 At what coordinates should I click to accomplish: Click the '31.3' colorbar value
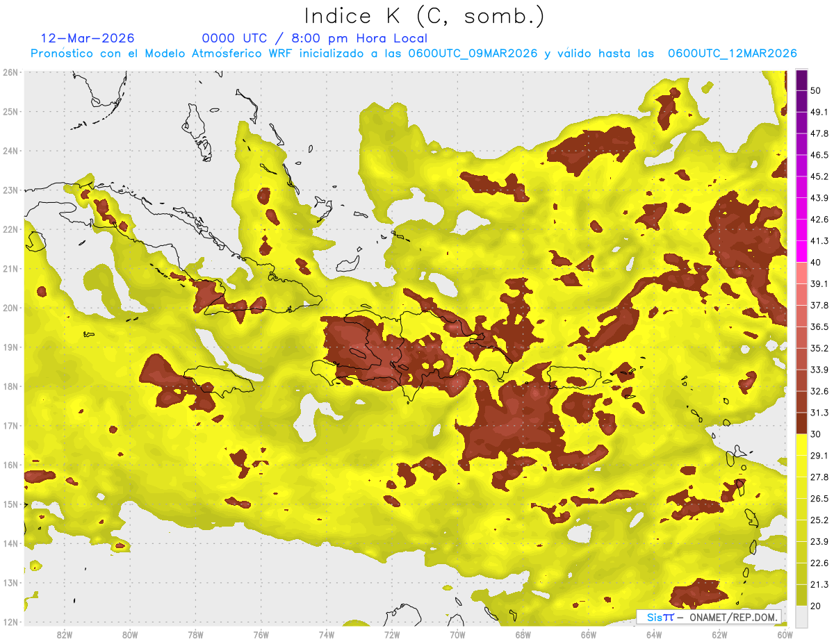[x=819, y=413]
